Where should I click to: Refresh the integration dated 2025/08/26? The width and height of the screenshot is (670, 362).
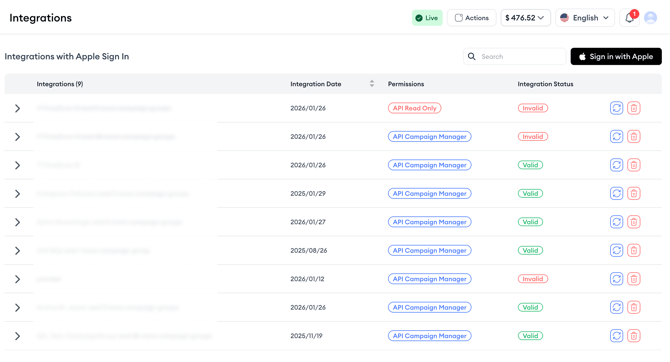[616, 250]
